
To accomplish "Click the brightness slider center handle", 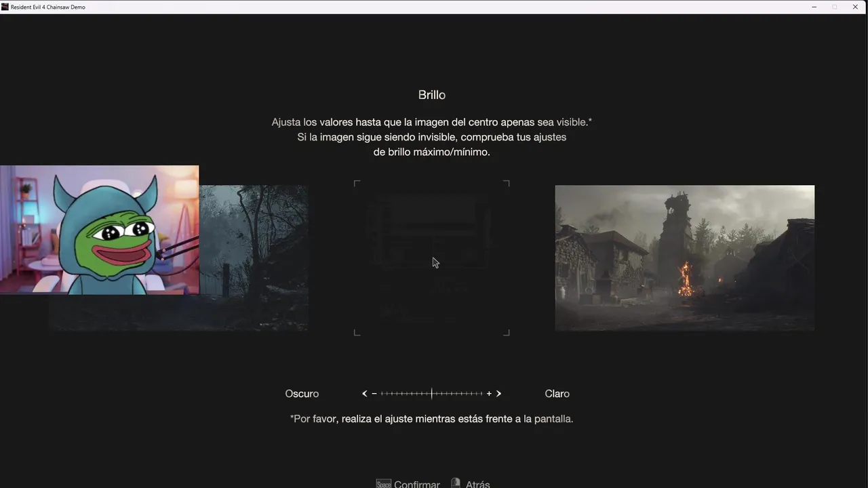I will pos(432,394).
